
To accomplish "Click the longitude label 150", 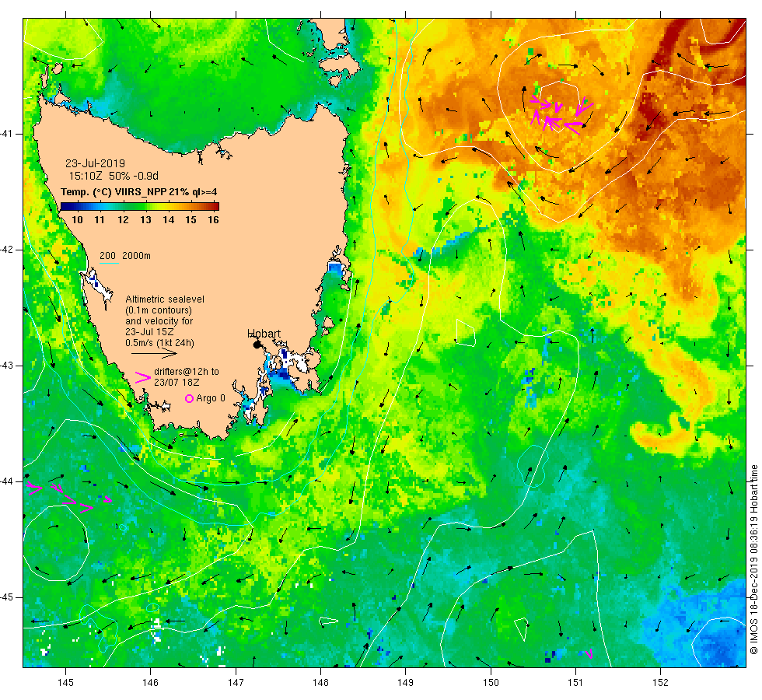I will click(491, 683).
